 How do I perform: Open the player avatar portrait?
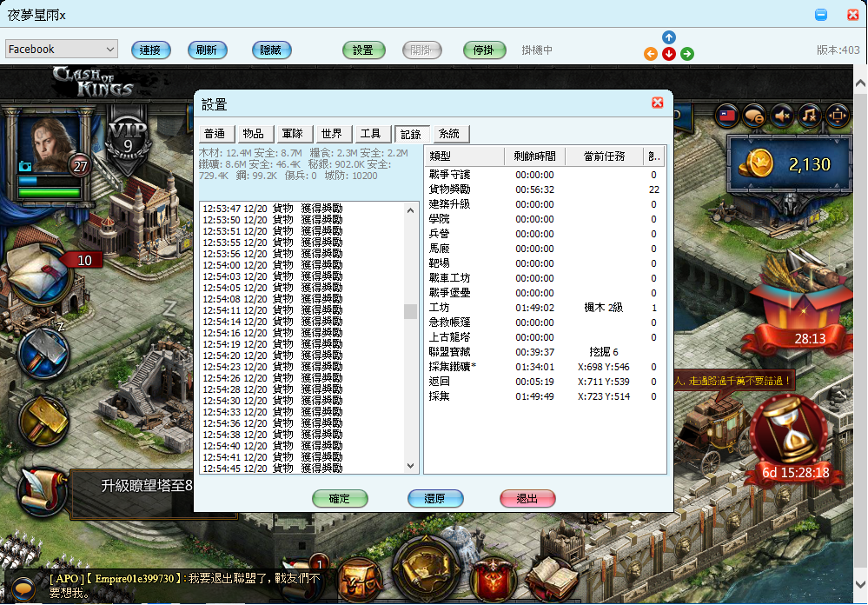point(50,144)
